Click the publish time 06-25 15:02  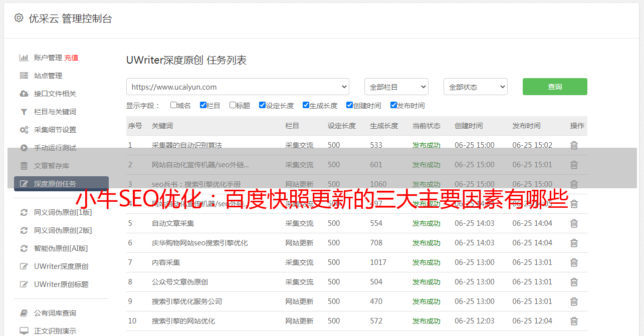pyautogui.click(x=532, y=145)
